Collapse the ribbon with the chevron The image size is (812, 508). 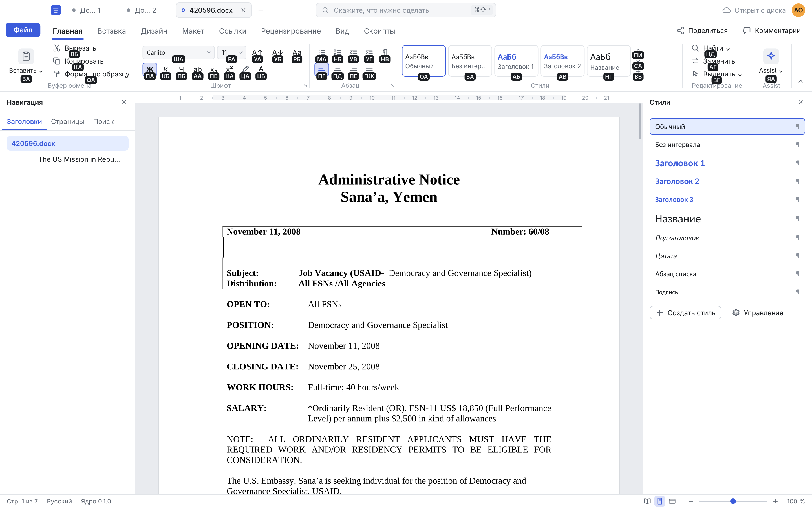pos(801,81)
